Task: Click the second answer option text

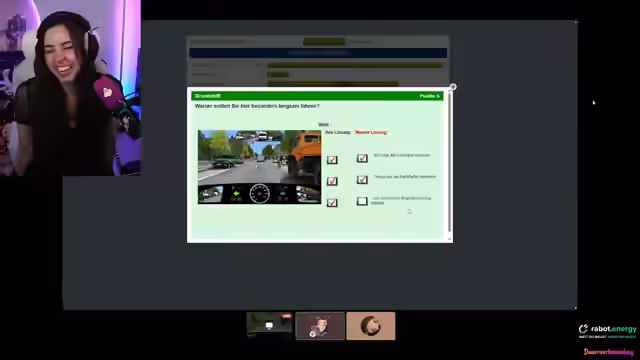Action: coord(405,177)
